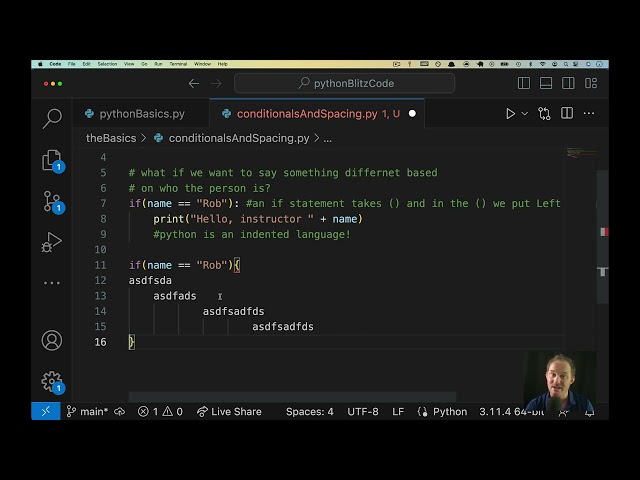Image resolution: width=640 pixels, height=480 pixels.
Task: Open the Manage gear settings menu
Action: [52, 382]
